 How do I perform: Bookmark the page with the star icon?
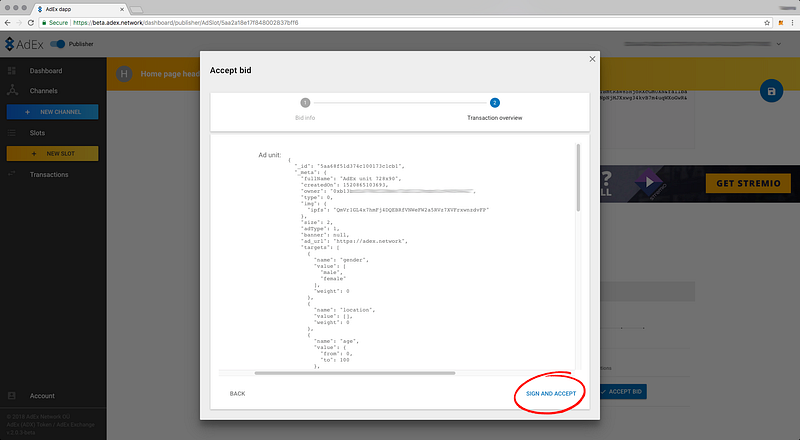(x=767, y=23)
